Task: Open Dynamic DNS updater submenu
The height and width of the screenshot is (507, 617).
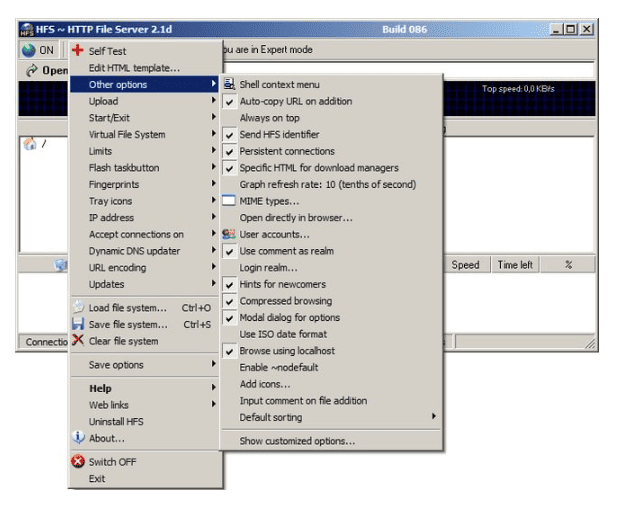Action: (144, 251)
